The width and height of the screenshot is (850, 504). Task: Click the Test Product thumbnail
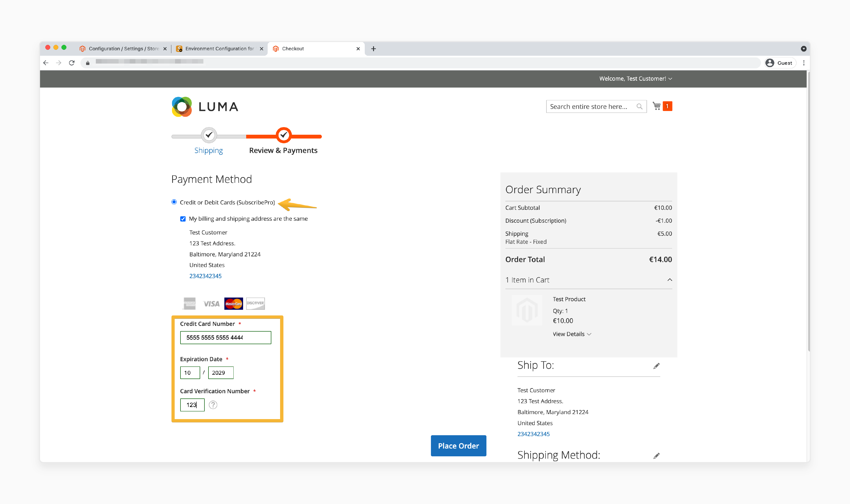(x=527, y=310)
